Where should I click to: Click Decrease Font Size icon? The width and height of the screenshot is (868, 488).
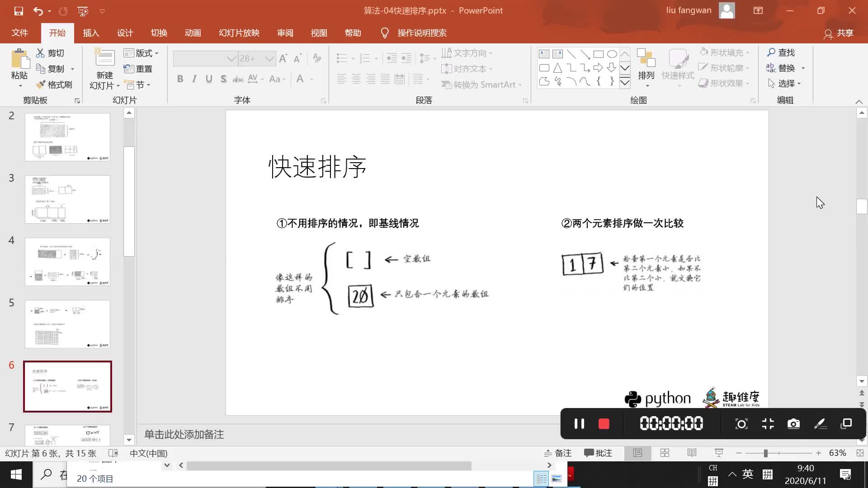coord(297,58)
